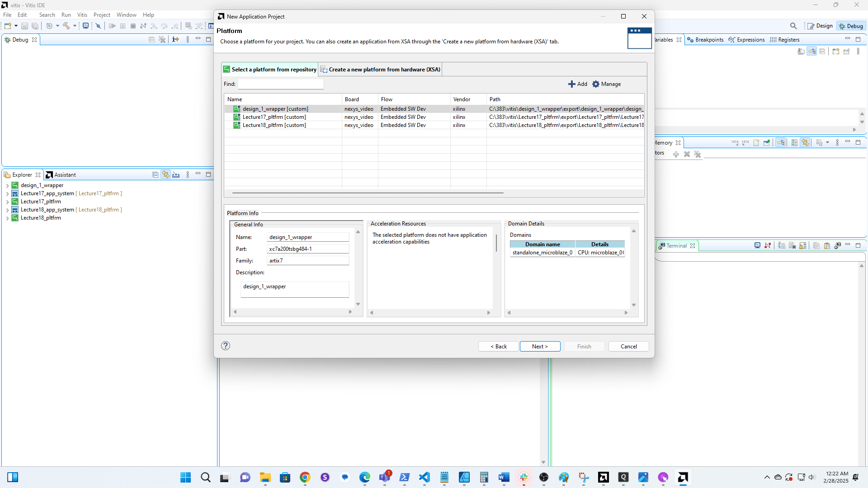Image resolution: width=868 pixels, height=488 pixels.
Task: Click the Terminal open-terminal monitor icon
Action: click(757, 245)
